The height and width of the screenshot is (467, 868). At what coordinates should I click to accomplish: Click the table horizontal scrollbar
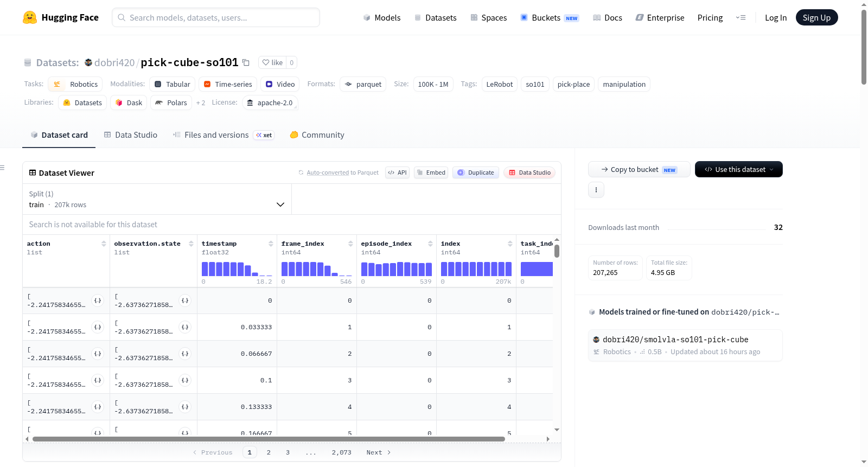tap(269, 439)
